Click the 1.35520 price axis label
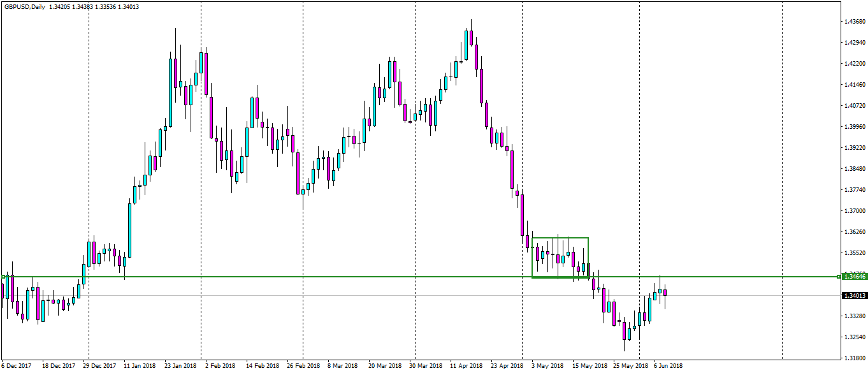The width and height of the screenshot is (868, 373). click(x=854, y=253)
